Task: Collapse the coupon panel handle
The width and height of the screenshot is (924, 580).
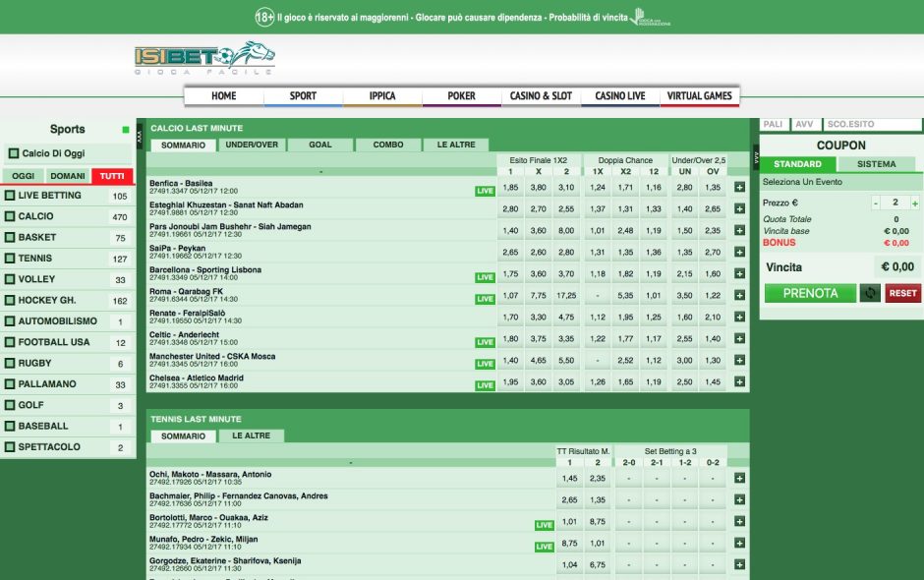Action: pyautogui.click(x=757, y=157)
